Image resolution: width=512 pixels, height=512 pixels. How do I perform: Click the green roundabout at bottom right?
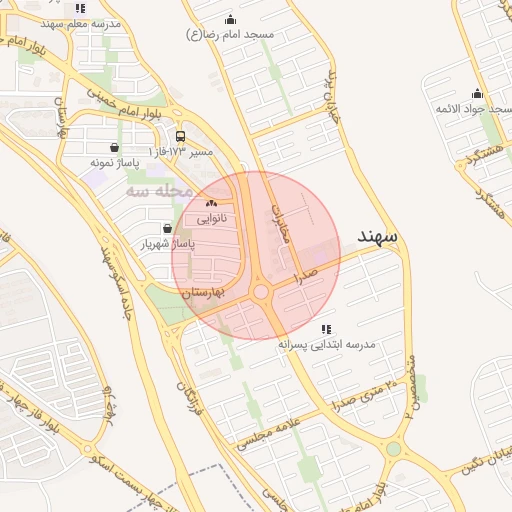tap(394, 449)
